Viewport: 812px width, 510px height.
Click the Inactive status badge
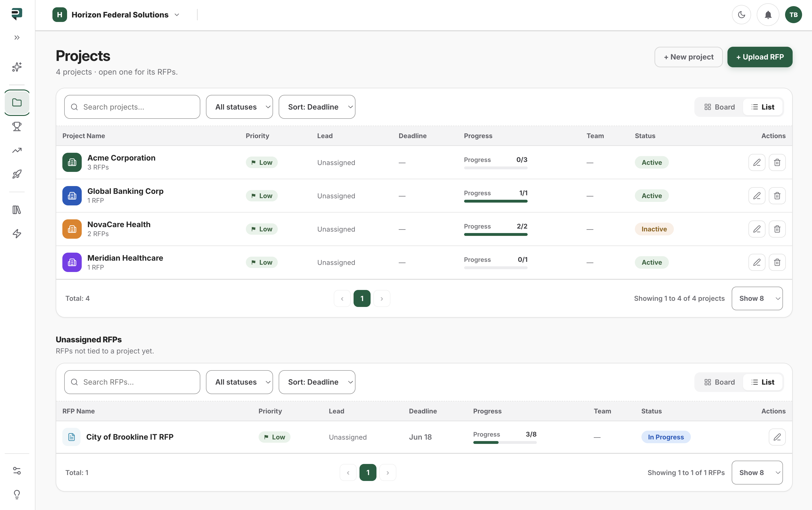tap(654, 229)
